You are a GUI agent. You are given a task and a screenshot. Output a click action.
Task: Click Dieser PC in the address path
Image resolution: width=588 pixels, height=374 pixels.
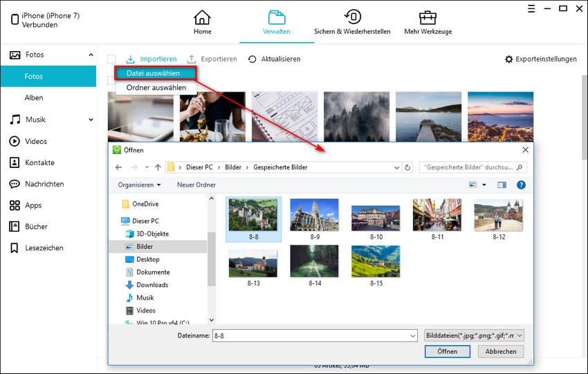(x=199, y=167)
